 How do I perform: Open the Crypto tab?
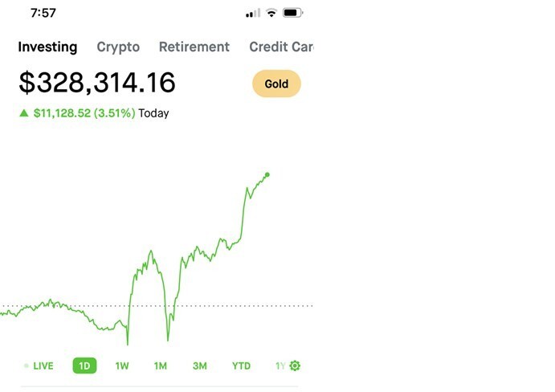point(118,47)
